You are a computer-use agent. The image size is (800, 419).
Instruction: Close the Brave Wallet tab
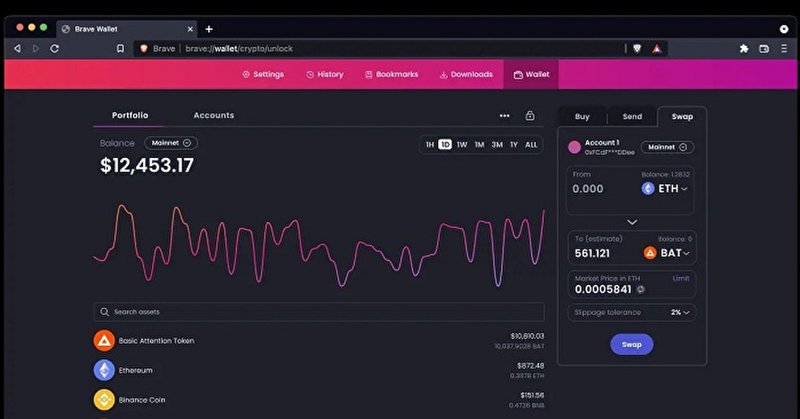(x=190, y=29)
